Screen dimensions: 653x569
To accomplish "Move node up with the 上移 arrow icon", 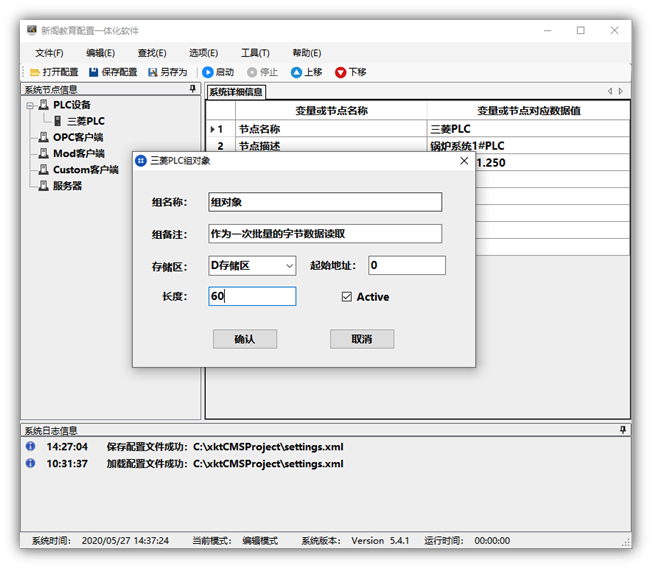I will tap(296, 72).
